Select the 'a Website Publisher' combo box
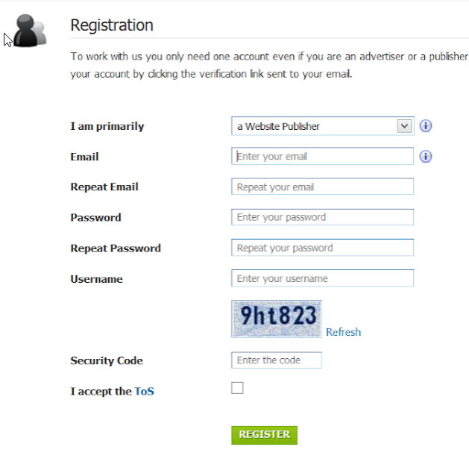 pyautogui.click(x=323, y=126)
